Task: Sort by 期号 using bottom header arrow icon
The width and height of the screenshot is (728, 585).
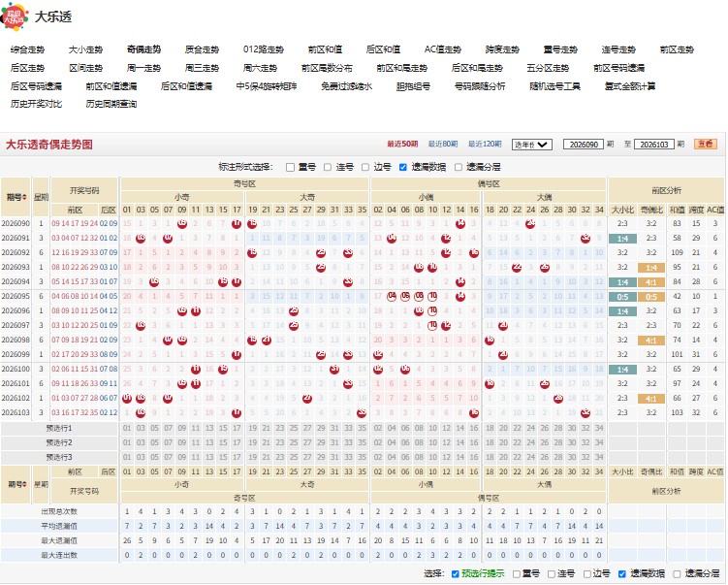Action: coord(24,485)
